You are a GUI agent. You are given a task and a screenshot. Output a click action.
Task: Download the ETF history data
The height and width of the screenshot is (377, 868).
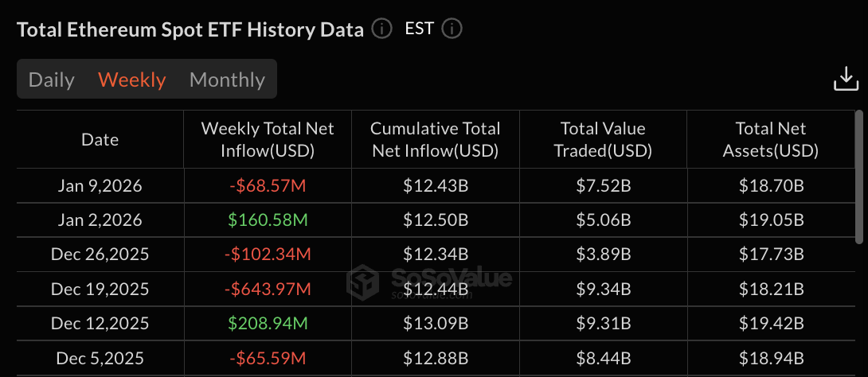pyautogui.click(x=846, y=79)
